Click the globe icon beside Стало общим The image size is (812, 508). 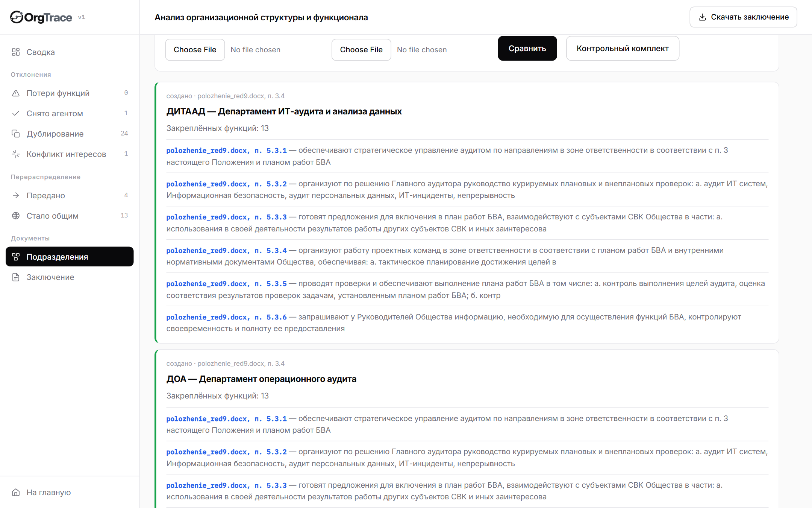(16, 216)
